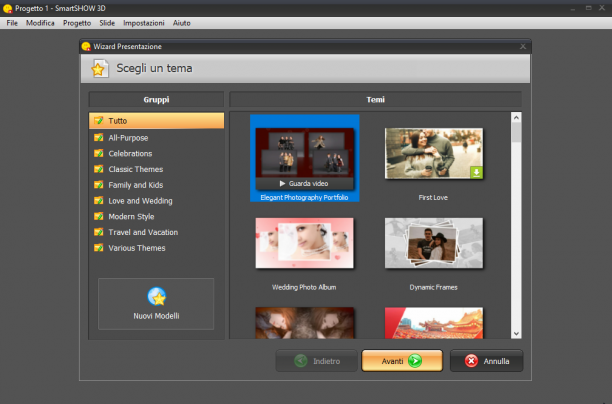Screen dimensions: 612x404
Task: Click the Love and Wedding folder icon
Action: 99,201
